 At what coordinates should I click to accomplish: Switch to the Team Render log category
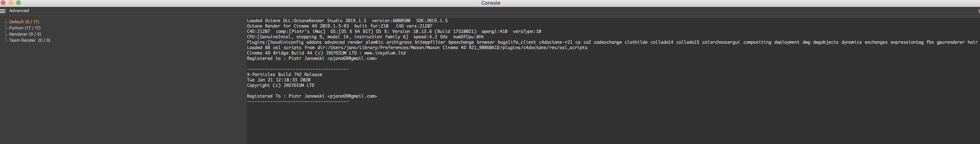(30, 40)
